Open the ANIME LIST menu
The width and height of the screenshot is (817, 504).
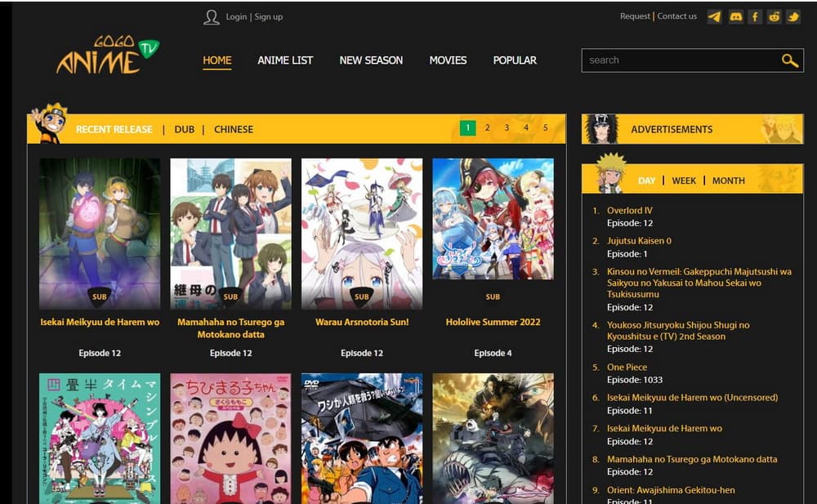click(285, 60)
